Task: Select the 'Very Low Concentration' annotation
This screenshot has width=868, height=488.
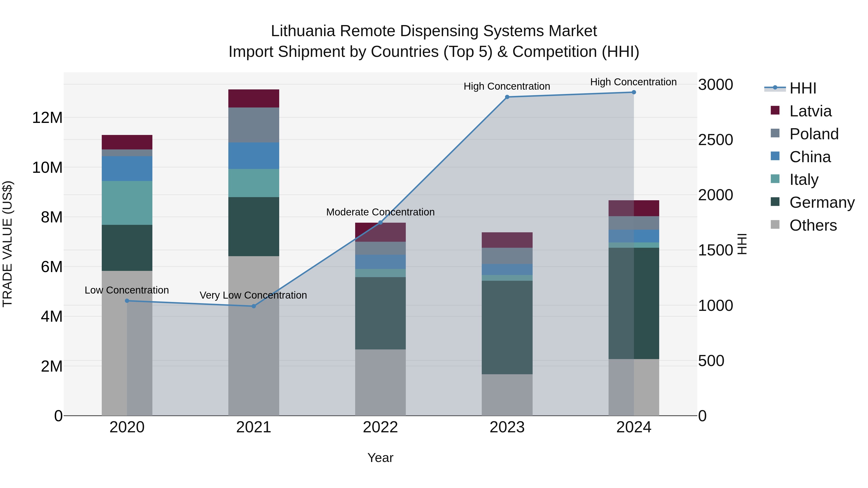Action: point(253,295)
